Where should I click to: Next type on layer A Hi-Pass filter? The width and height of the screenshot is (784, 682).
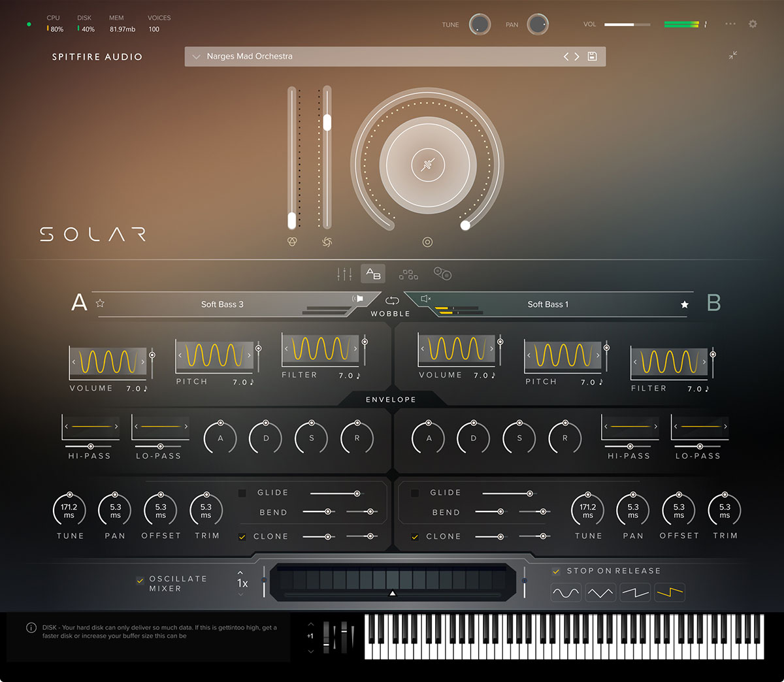point(116,427)
